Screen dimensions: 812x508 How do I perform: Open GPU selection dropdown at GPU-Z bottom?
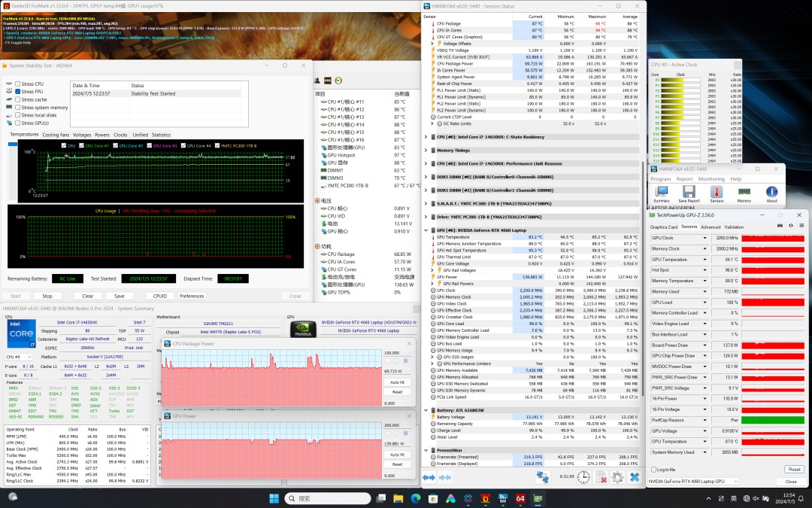(x=693, y=482)
